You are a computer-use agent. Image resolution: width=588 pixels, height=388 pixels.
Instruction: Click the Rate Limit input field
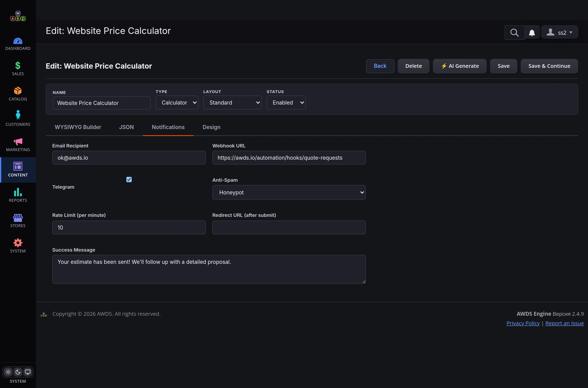tap(129, 227)
